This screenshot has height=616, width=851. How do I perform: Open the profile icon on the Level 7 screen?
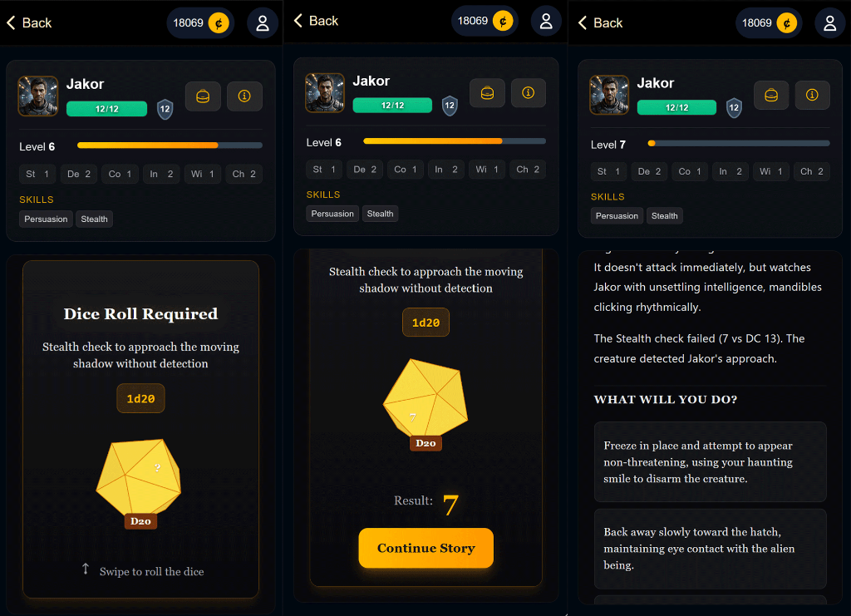(829, 23)
